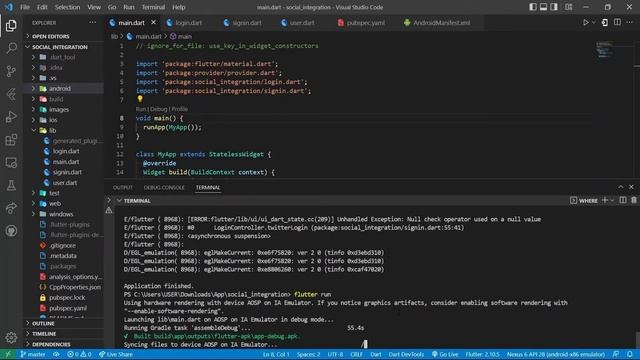Viewport: 640px width, 360px height.
Task: Close the main.dart editor tab
Action: coord(153,22)
